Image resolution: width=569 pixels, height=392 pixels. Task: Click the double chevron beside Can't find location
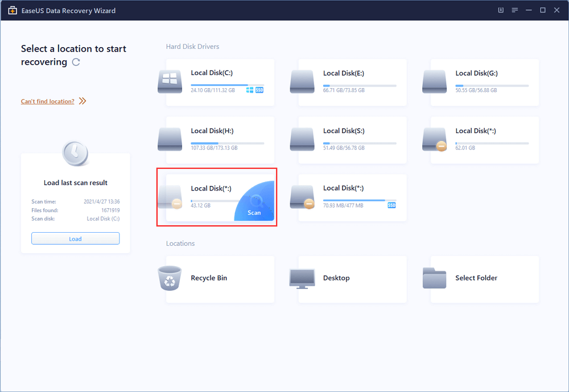83,101
